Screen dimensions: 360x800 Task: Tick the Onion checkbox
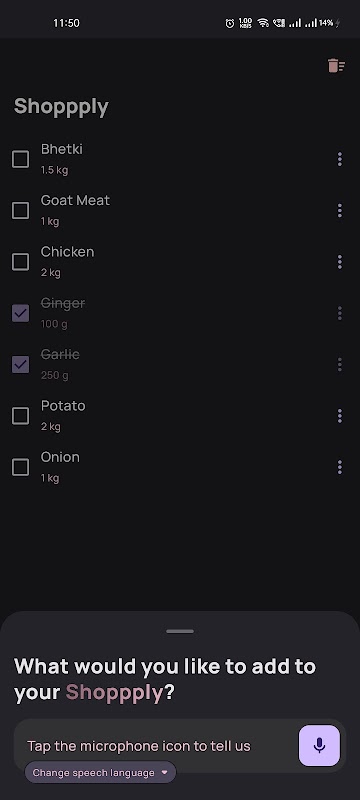pos(20,467)
